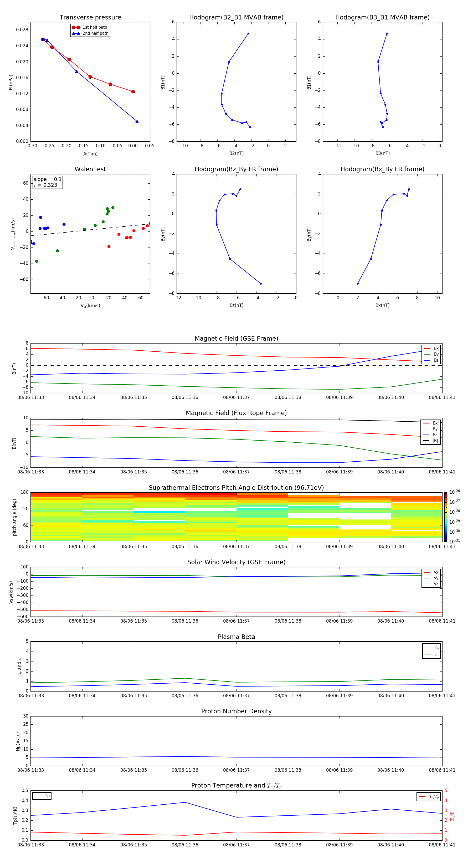The image size is (473, 868).
Task: Click the 'WalenTest' plot title
Action: pyautogui.click(x=90, y=169)
